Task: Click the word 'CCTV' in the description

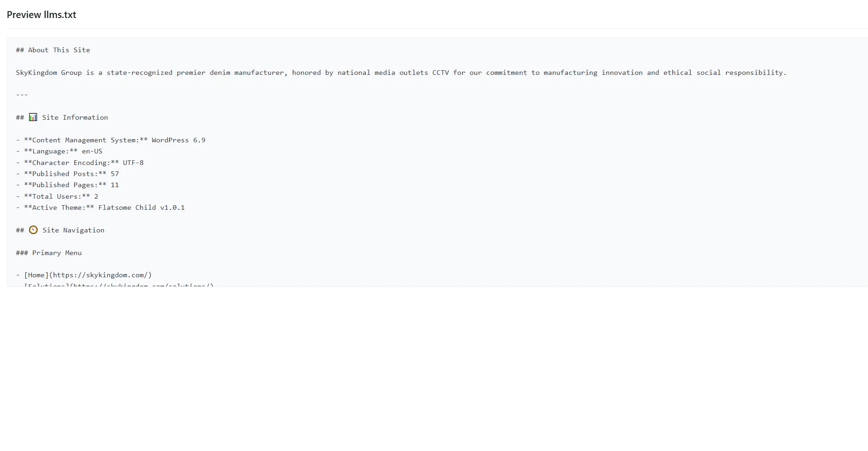Action: pyautogui.click(x=440, y=73)
